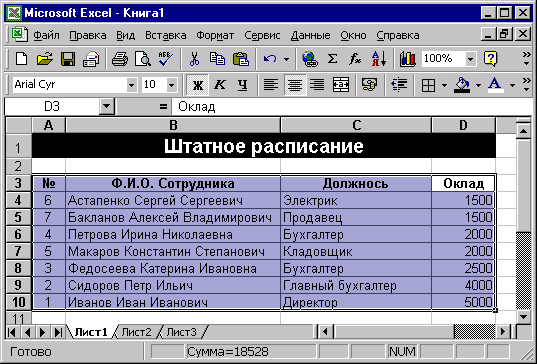Apply borders with the Borders icon
Image resolution: width=537 pixels, height=364 pixels.
(x=428, y=85)
